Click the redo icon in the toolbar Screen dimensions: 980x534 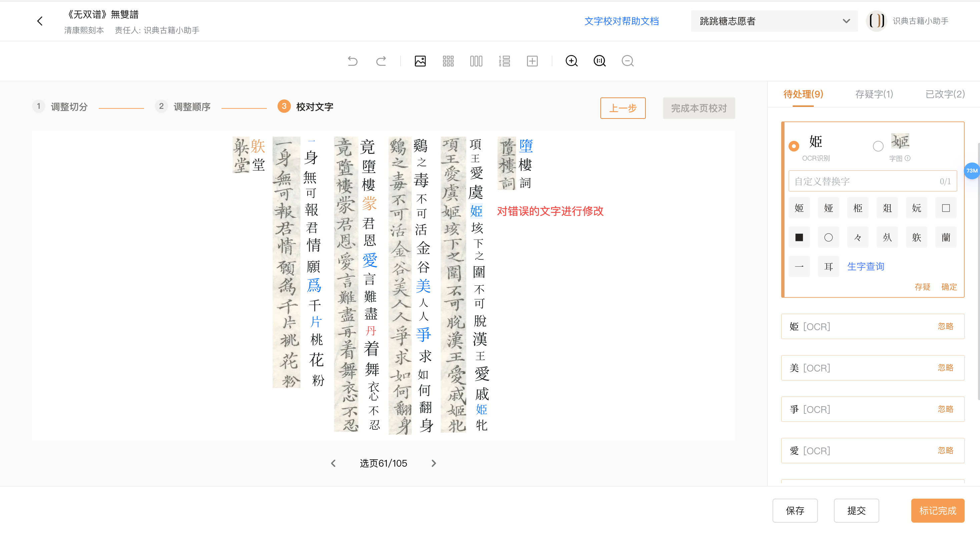[x=381, y=61]
